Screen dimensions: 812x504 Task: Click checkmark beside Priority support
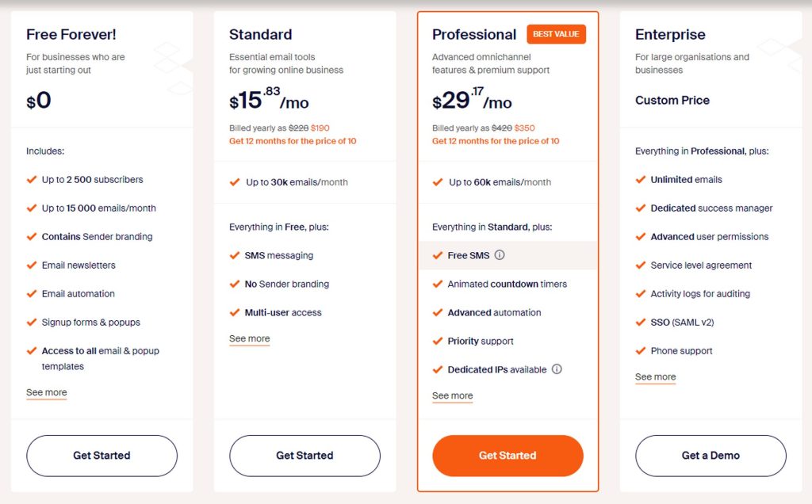click(x=438, y=341)
